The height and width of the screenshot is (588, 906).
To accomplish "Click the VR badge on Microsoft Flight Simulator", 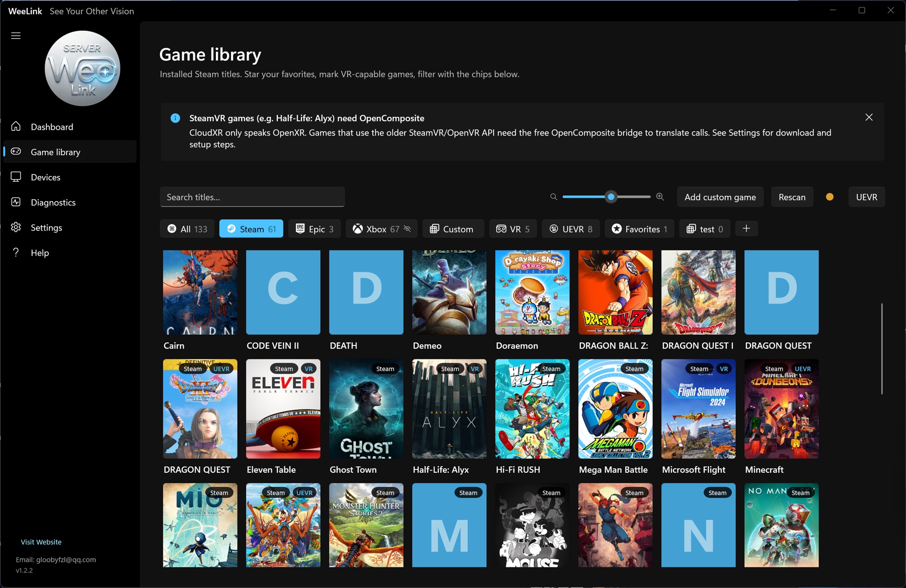I will click(724, 369).
